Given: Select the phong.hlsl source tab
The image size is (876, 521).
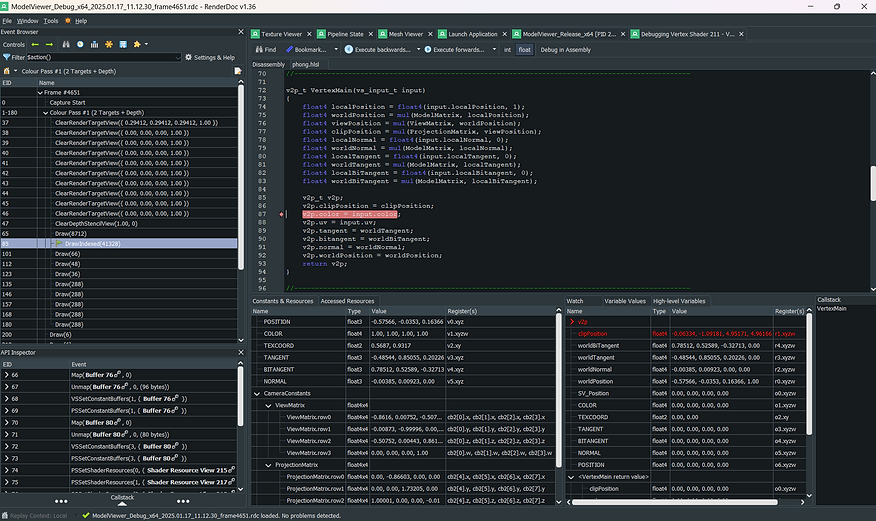Looking at the screenshot, I should point(306,64).
